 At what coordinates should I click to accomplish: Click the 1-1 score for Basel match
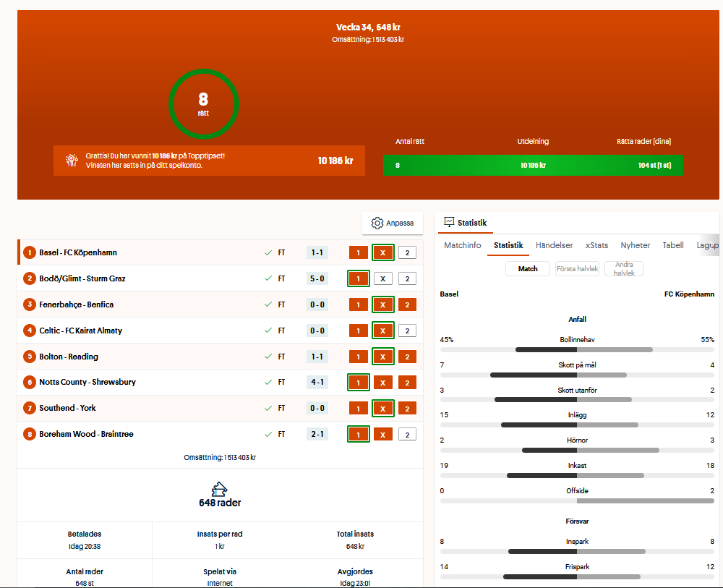[317, 252]
